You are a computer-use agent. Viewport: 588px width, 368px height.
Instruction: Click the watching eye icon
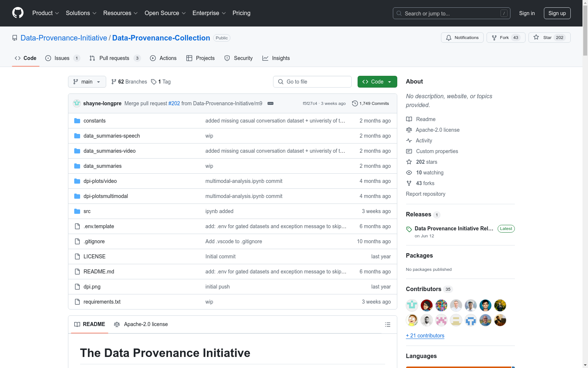point(409,173)
